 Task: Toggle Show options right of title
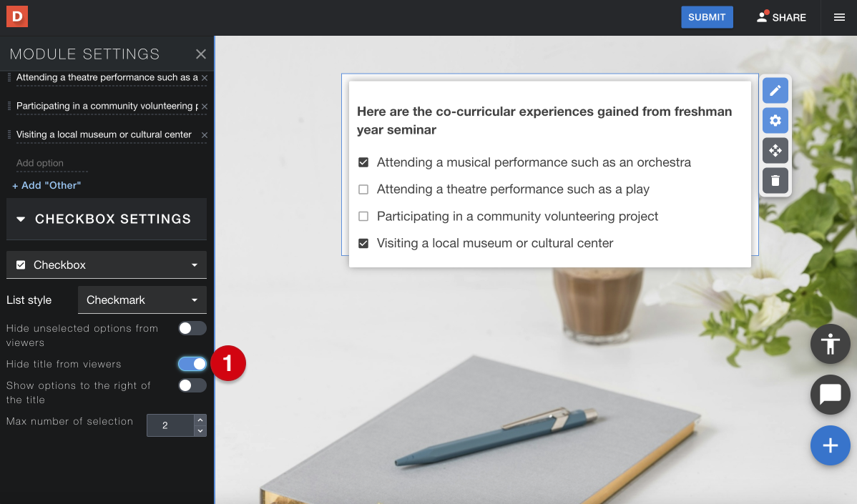[192, 385]
